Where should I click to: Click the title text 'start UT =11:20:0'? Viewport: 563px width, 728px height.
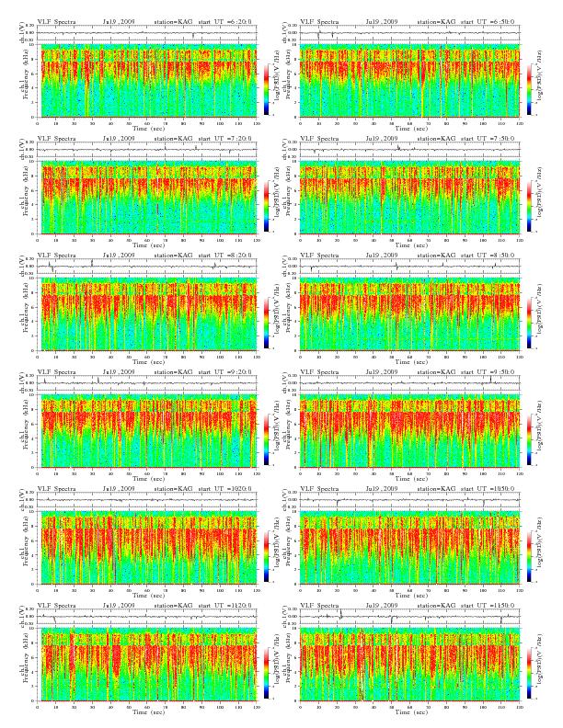224,606
